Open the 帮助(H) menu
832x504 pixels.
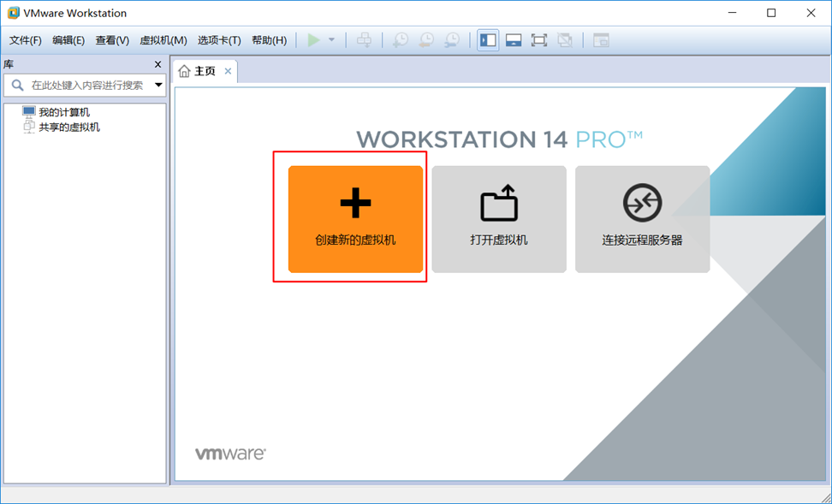coord(269,40)
